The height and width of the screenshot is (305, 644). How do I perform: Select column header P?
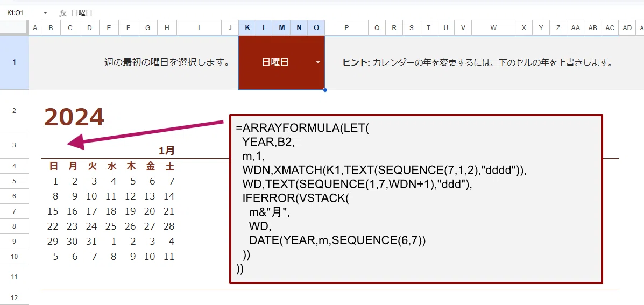(346, 27)
